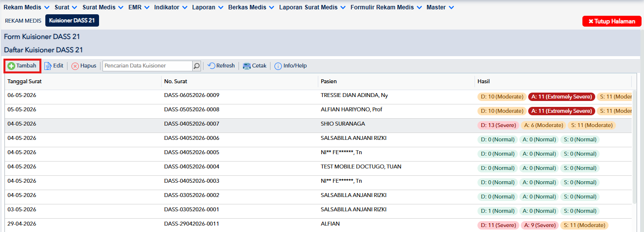Click the green plus Tambah icon
The image size is (644, 232).
click(x=11, y=66)
